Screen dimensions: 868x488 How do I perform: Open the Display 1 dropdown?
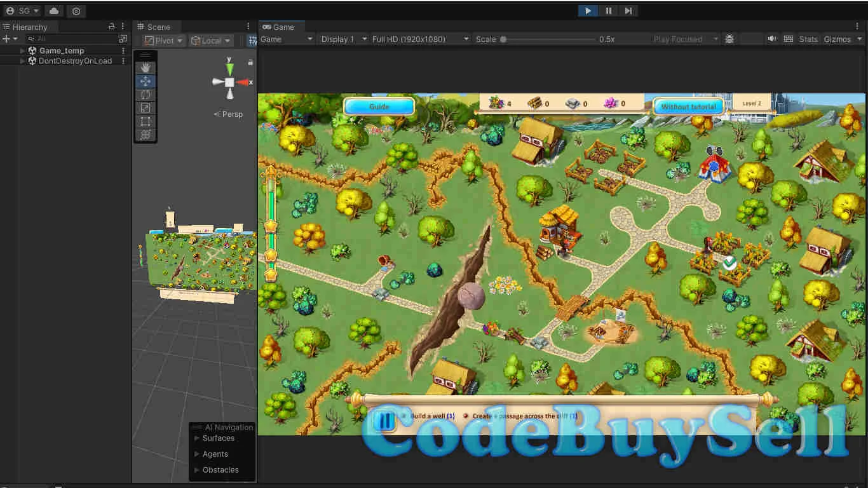pos(344,39)
